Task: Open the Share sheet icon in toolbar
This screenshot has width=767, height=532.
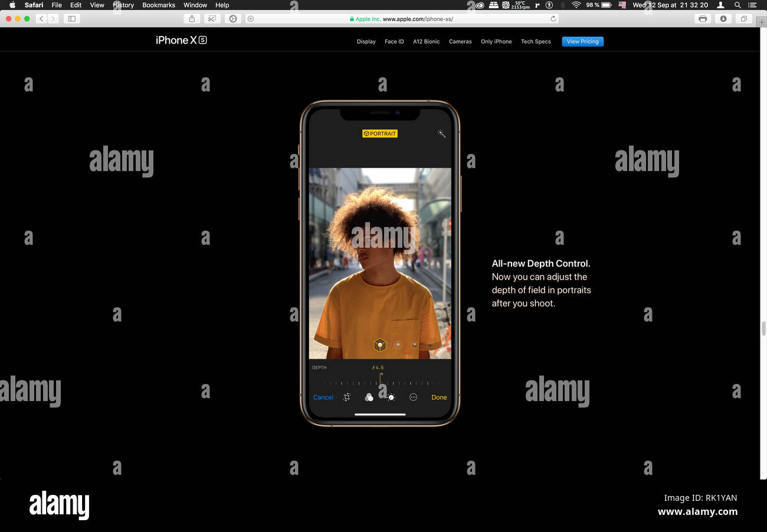Action: (x=192, y=19)
